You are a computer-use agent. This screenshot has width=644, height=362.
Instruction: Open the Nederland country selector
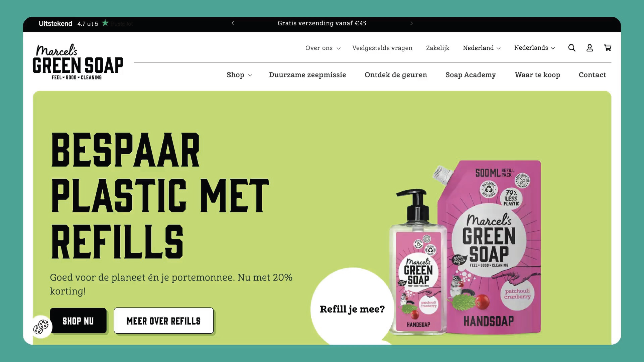482,48
